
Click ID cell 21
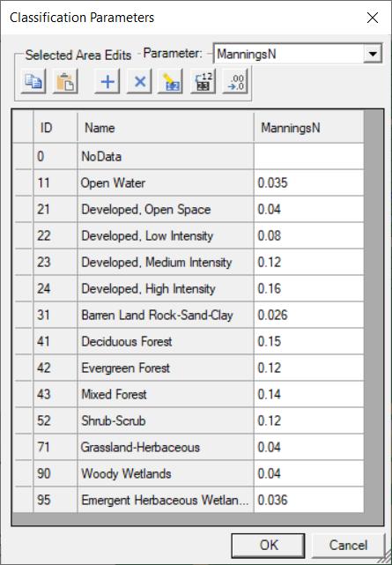(55, 210)
